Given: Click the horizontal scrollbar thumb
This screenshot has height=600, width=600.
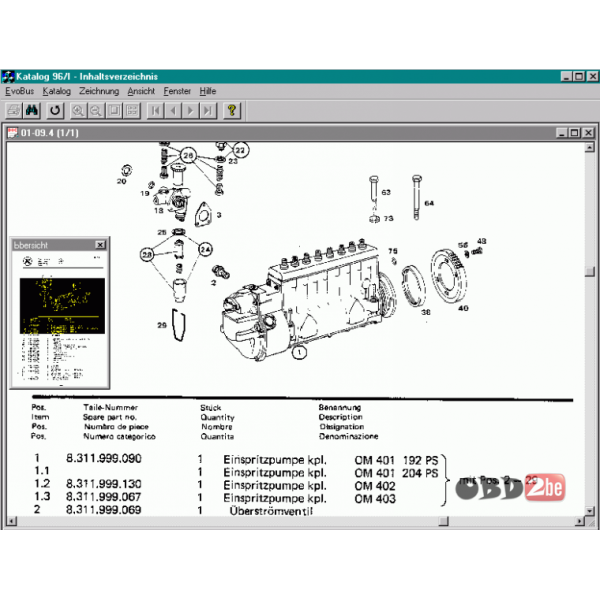Looking at the screenshot, I should tap(443, 521).
